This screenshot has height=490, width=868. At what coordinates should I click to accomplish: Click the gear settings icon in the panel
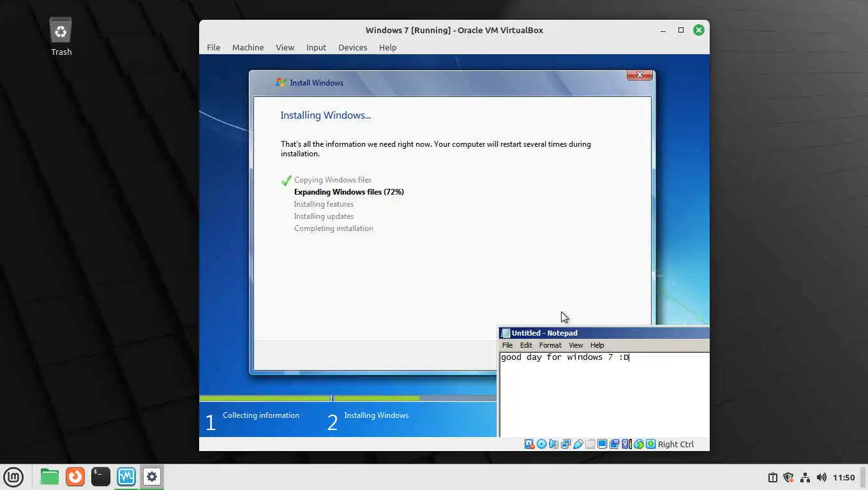pyautogui.click(x=151, y=477)
